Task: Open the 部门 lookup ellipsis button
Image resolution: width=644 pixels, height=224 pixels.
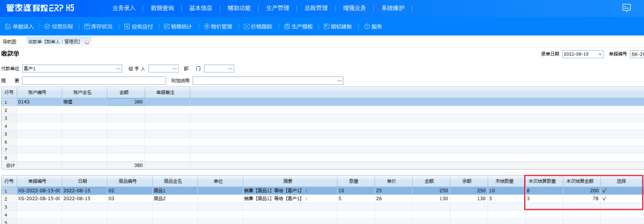Action: (x=230, y=68)
